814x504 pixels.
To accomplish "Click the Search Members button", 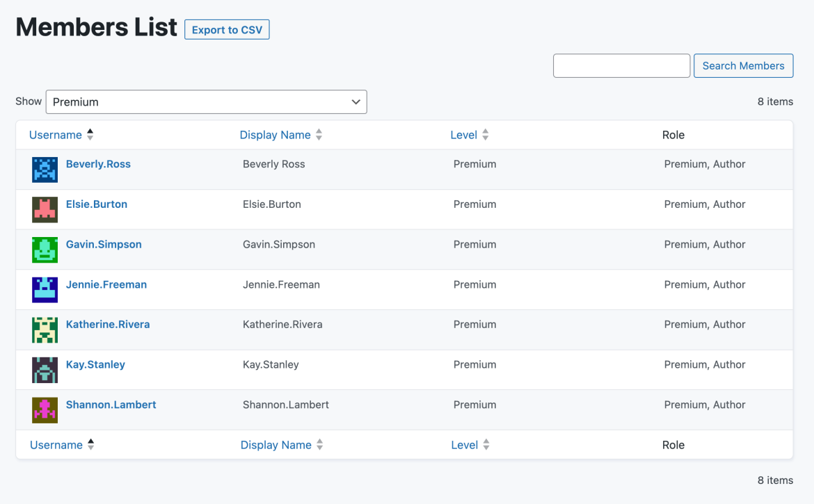I will (x=743, y=65).
